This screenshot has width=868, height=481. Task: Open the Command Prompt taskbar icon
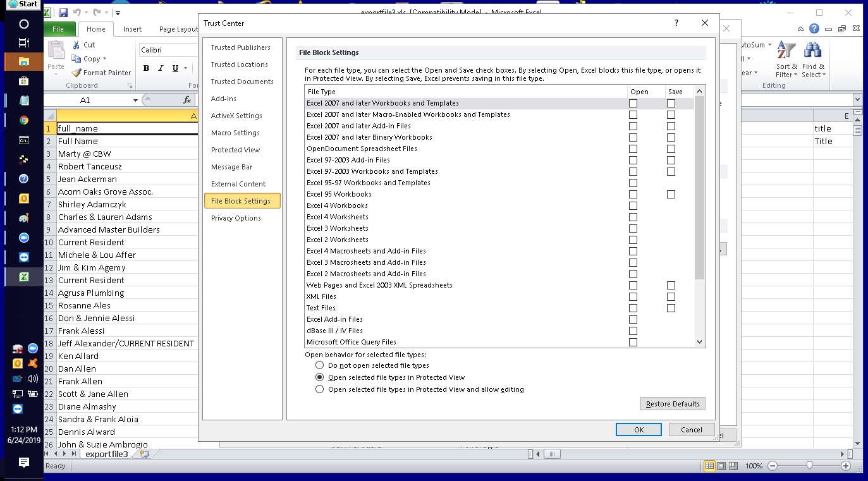tap(24, 140)
